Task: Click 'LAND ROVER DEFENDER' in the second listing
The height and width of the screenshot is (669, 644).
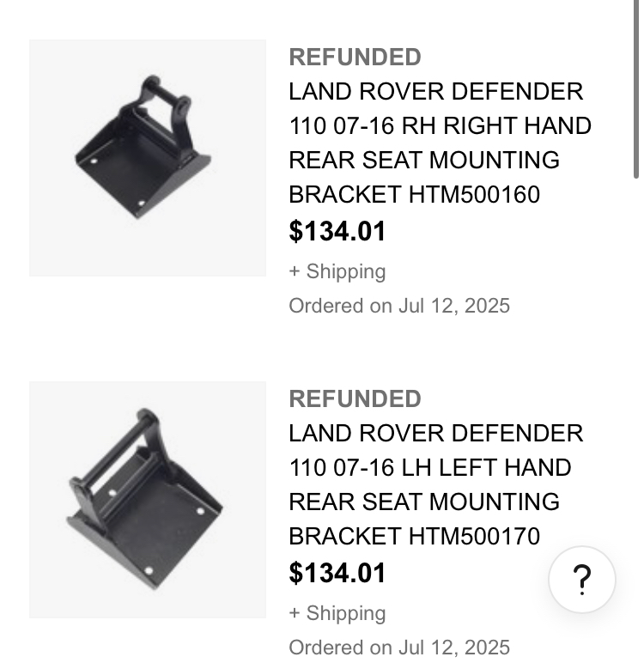Action: [x=435, y=434]
